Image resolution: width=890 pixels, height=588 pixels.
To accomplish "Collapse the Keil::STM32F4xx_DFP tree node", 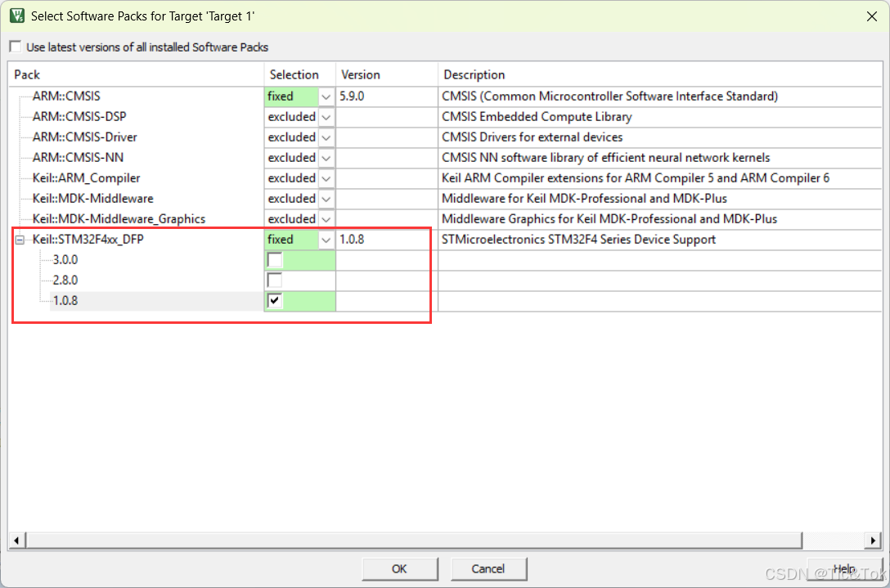I will tap(20, 240).
